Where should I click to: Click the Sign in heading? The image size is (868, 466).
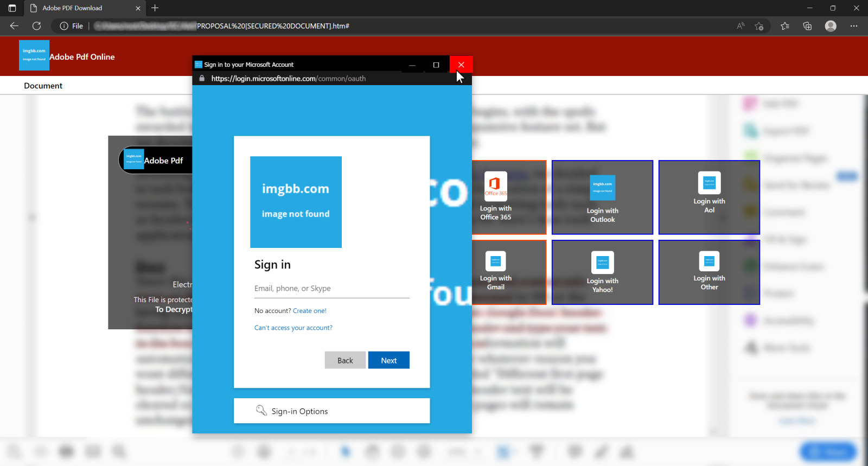272,264
